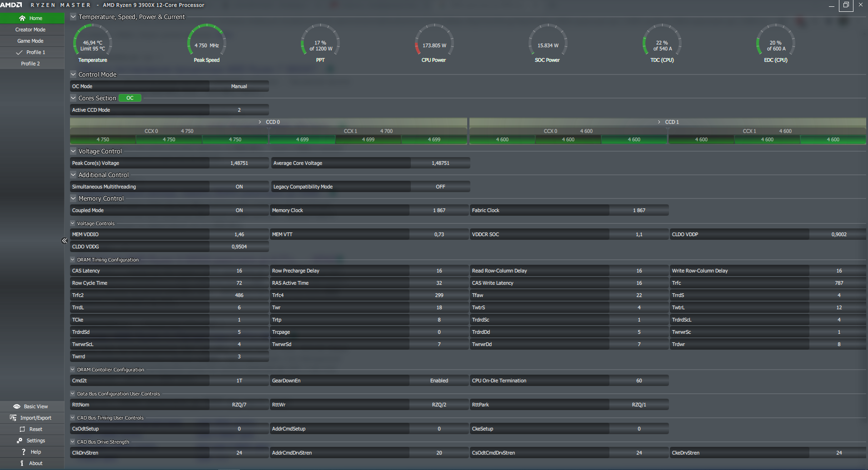Click the About info icon
868x470 pixels.
pos(22,463)
